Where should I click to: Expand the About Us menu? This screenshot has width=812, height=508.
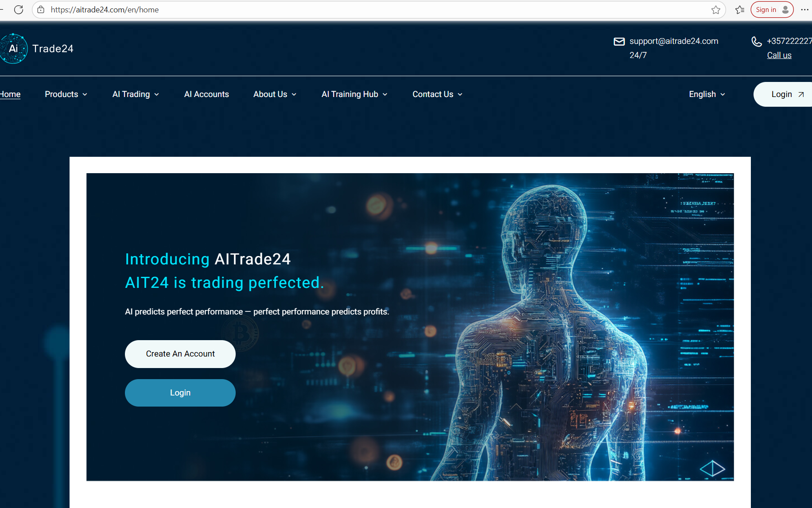[275, 94]
